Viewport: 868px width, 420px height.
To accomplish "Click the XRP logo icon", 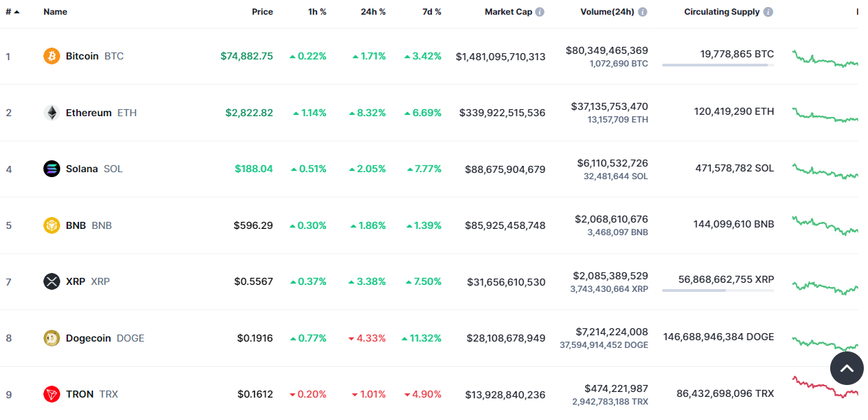I will click(52, 281).
